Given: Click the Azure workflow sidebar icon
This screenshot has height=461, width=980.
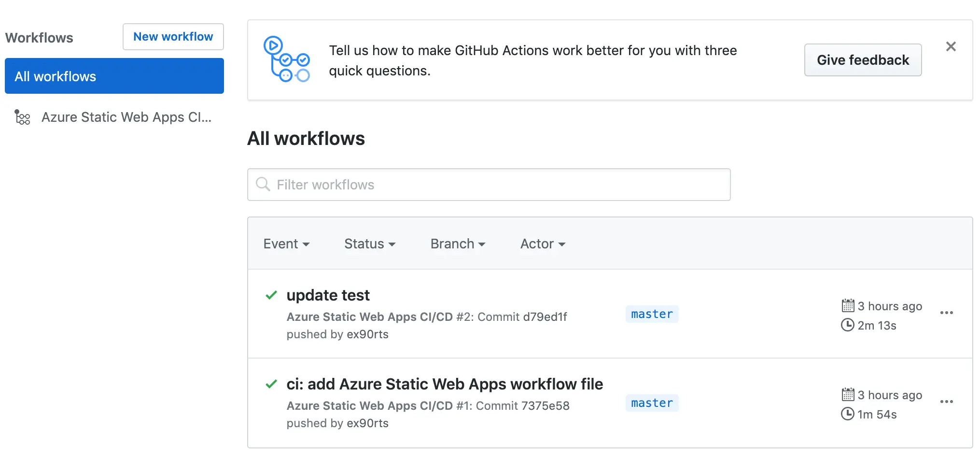Looking at the screenshot, I should pos(22,117).
